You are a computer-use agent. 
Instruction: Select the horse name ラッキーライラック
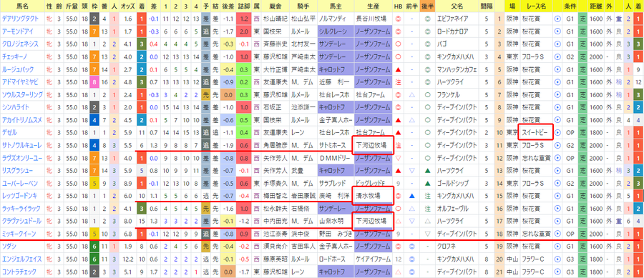(x=21, y=209)
